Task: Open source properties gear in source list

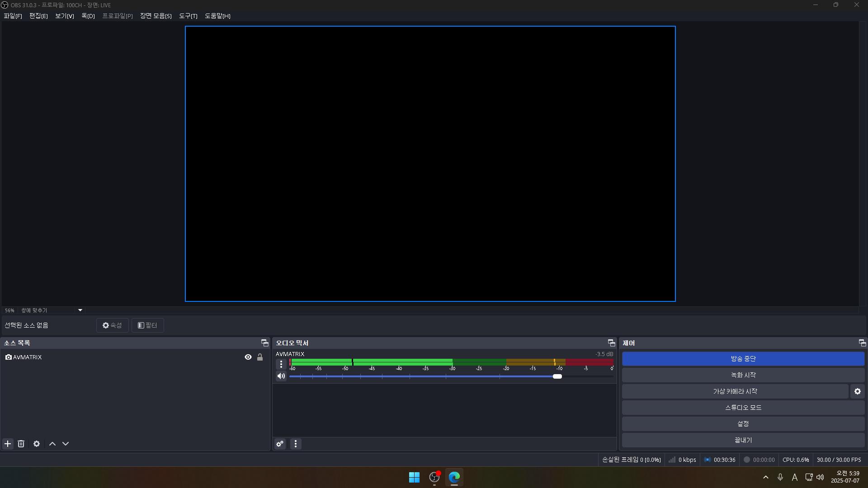Action: tap(37, 444)
